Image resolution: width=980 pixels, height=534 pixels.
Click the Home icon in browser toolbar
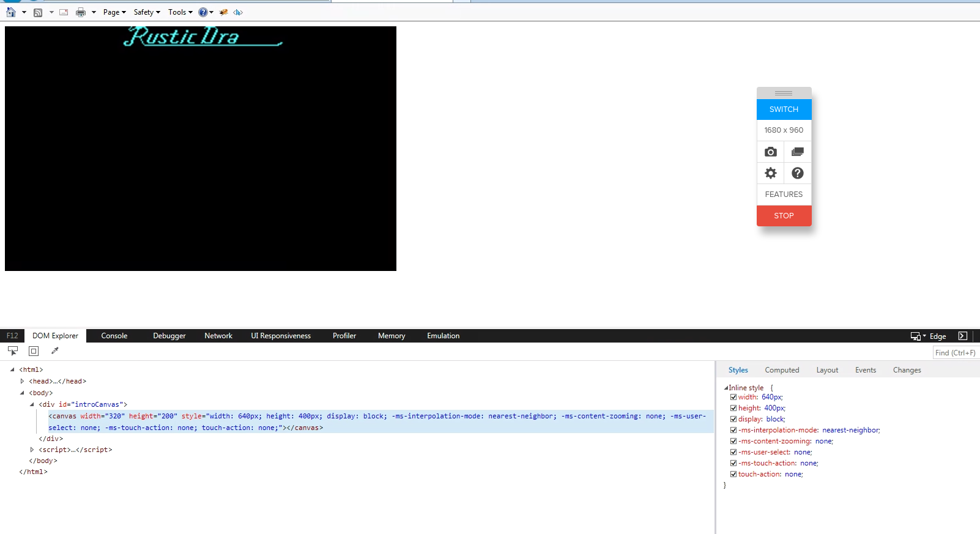[11, 12]
